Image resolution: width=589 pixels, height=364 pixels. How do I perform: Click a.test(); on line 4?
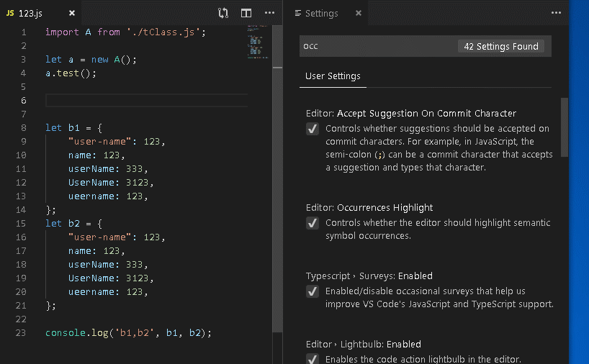click(x=71, y=73)
